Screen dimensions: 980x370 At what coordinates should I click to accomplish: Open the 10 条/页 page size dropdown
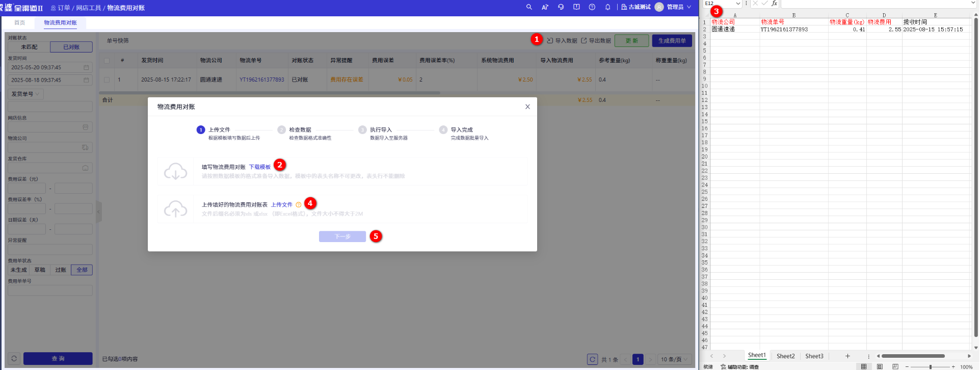(674, 359)
